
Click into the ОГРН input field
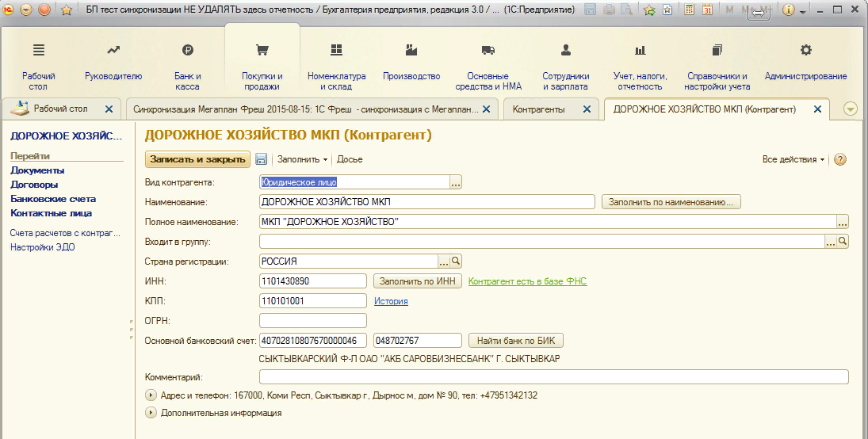[312, 321]
